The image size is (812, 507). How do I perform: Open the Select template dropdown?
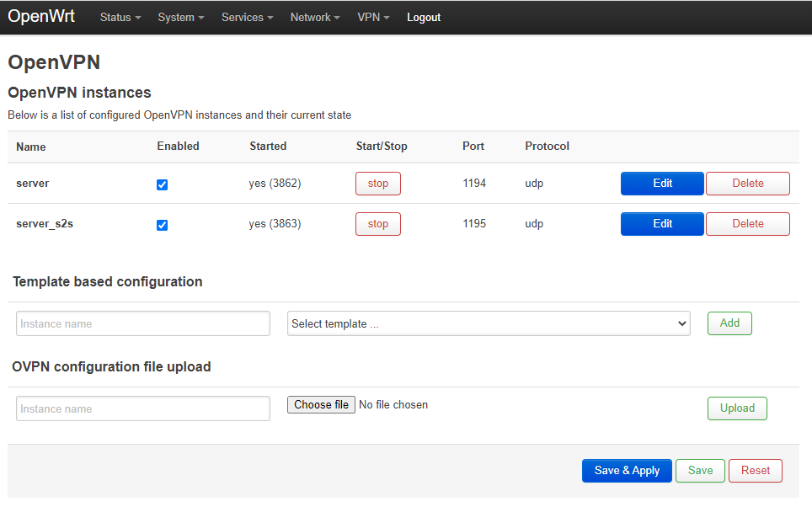489,323
